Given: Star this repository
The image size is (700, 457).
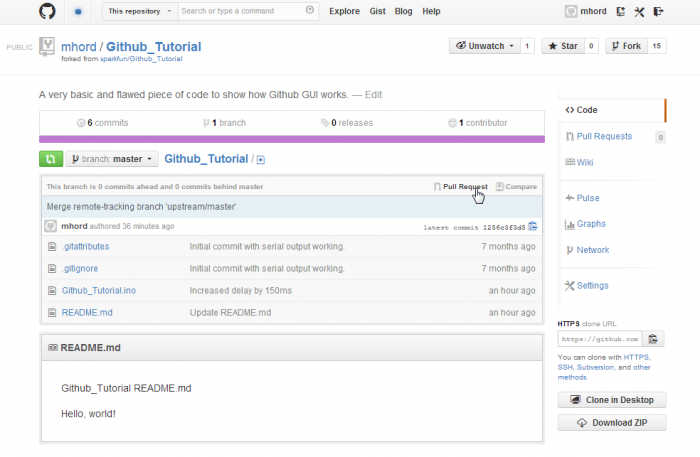Looking at the screenshot, I should click(563, 46).
